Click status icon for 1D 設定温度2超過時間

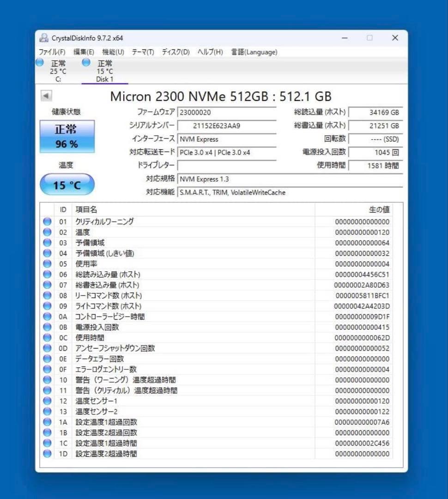(x=47, y=454)
